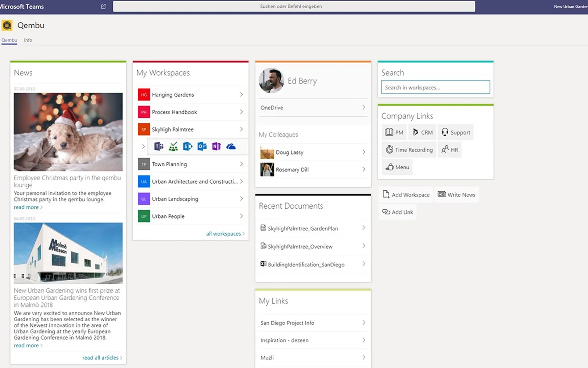This screenshot has height=368, width=588.
Task: Open colleague Doug Lassy
Action: click(x=313, y=152)
